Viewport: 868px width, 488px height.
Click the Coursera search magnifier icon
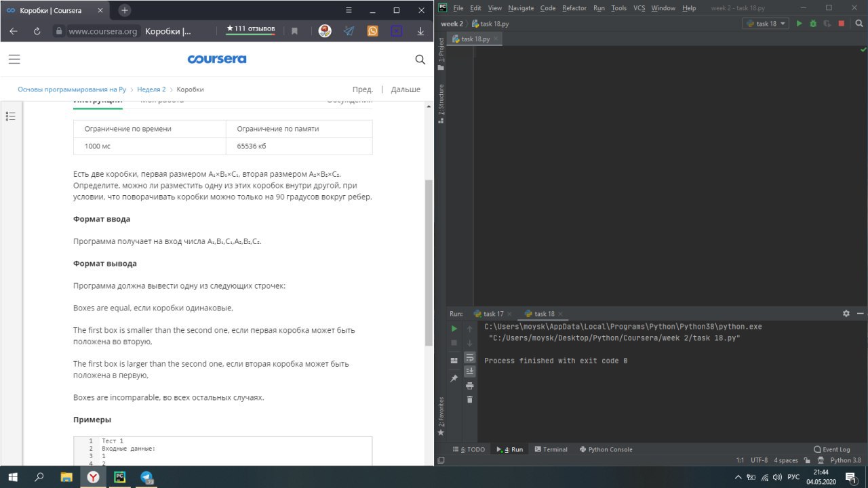(x=420, y=59)
